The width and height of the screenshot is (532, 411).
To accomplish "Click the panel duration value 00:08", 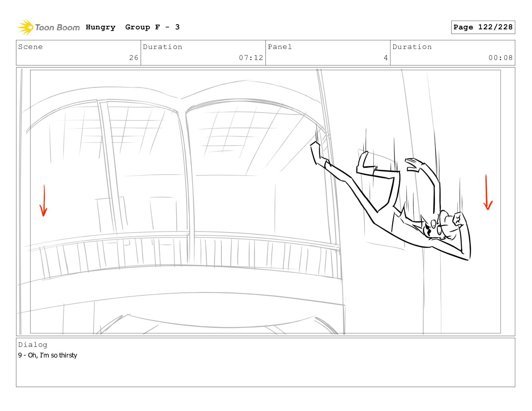I will (500, 58).
